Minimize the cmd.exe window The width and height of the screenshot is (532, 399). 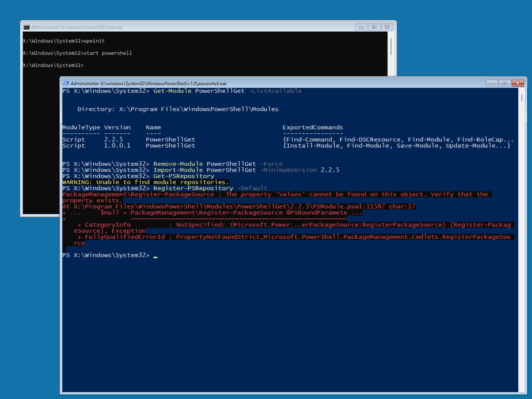(x=361, y=27)
